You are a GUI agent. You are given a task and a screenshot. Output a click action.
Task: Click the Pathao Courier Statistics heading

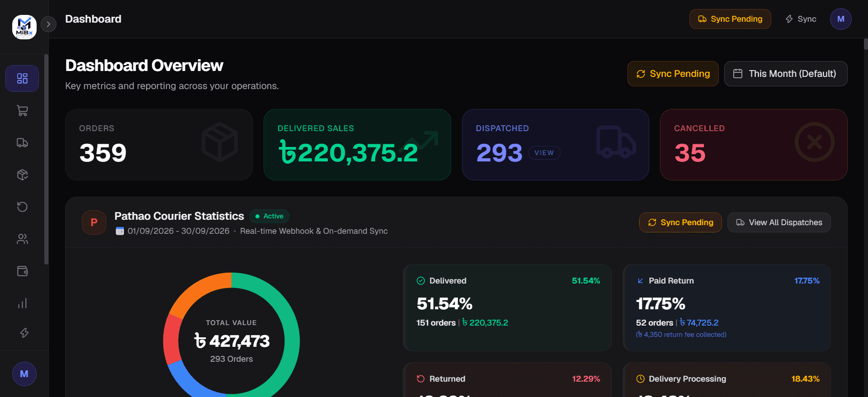[x=179, y=216]
